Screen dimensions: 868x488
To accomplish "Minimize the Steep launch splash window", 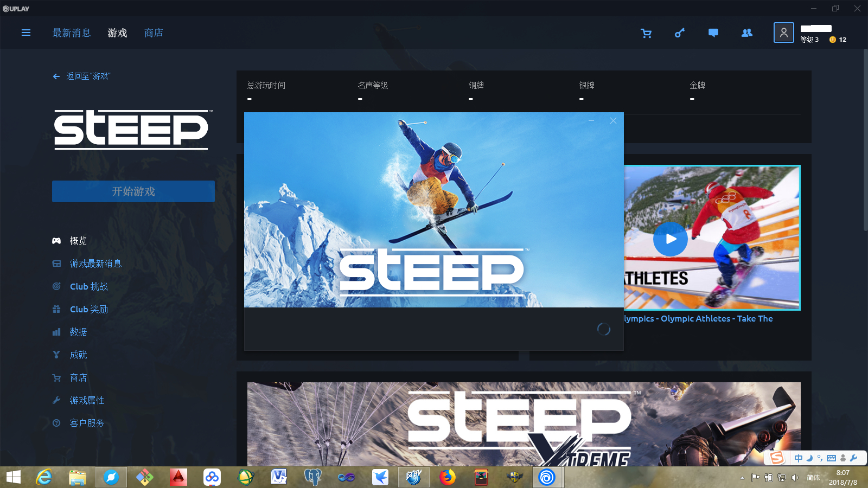I will coord(591,121).
